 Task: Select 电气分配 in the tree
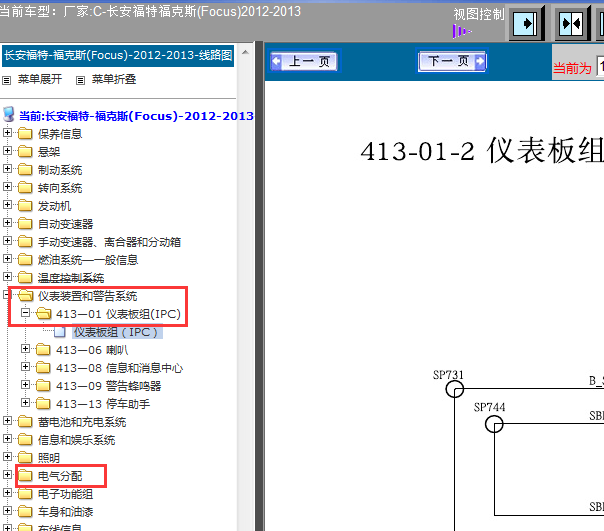coord(60,476)
